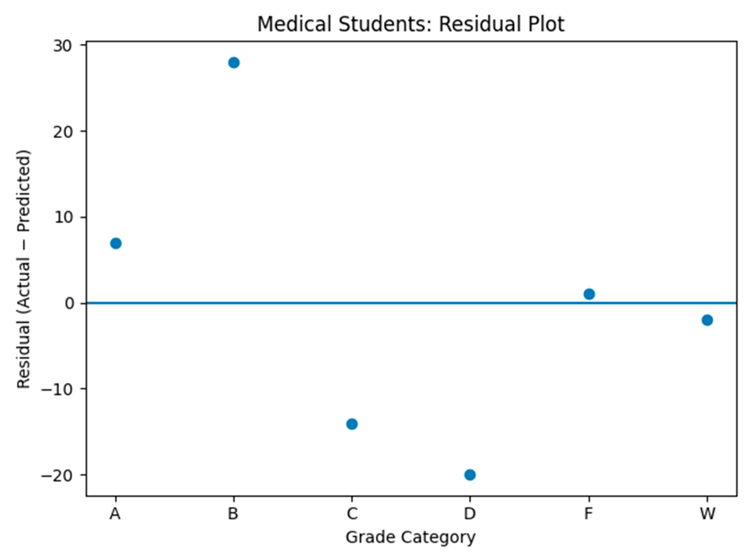Click the x-axis tick label D
The image size is (751, 560).
click(x=470, y=514)
